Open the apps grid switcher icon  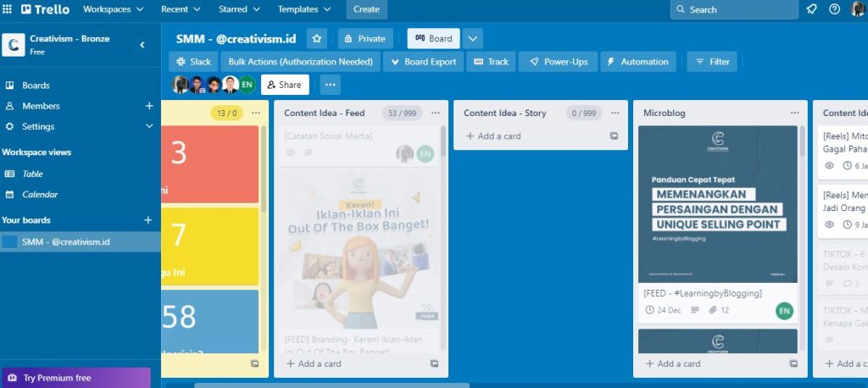click(7, 9)
